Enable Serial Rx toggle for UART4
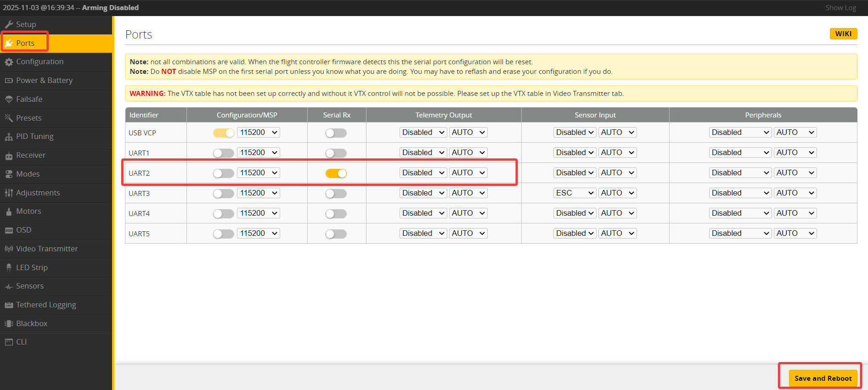This screenshot has width=868, height=390. [x=336, y=213]
